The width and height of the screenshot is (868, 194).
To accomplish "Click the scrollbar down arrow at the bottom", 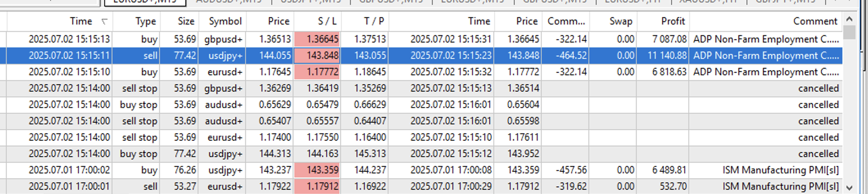I will [849, 188].
